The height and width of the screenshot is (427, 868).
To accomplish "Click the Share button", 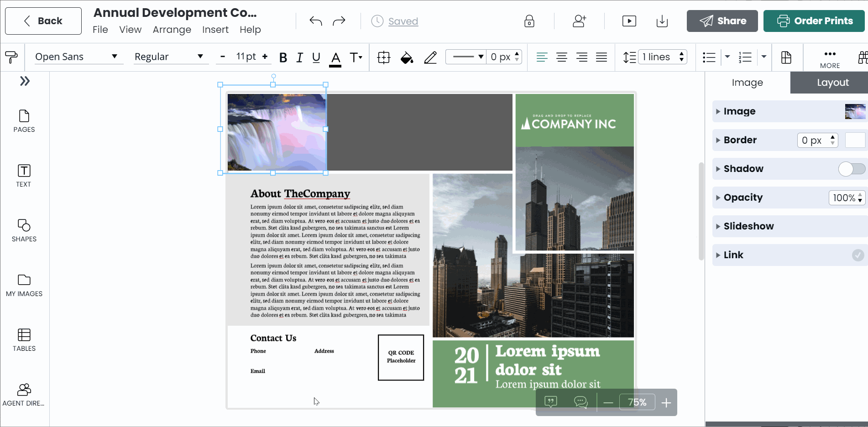I will tap(722, 21).
